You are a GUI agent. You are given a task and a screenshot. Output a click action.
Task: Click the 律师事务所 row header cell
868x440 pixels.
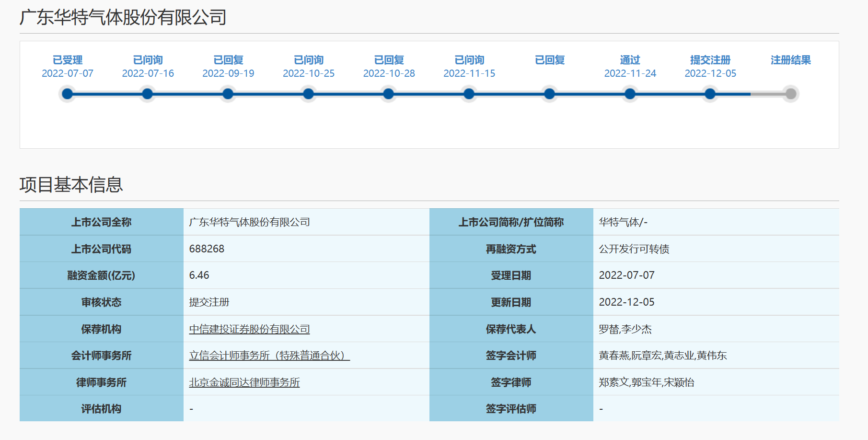[x=102, y=382]
